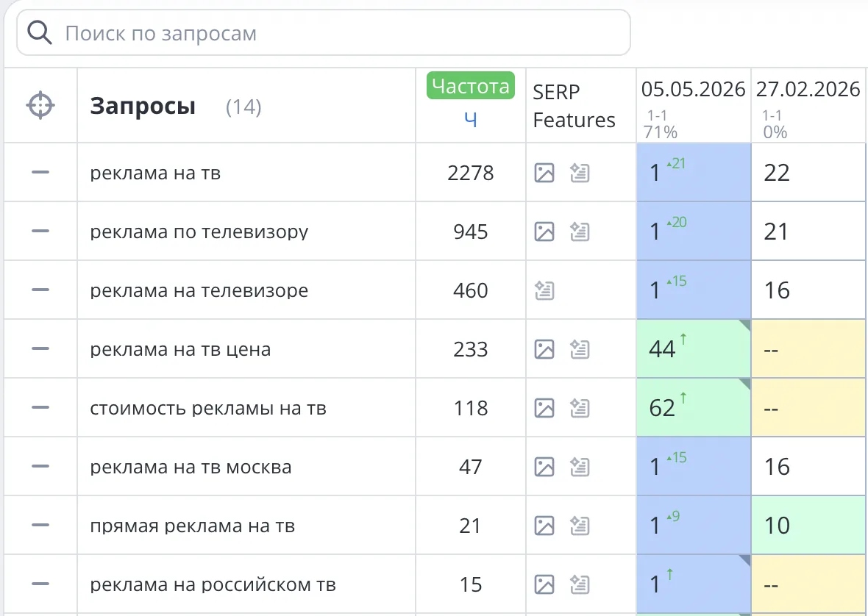Click image icon in 'реклама по телевизору' row
Viewport: 868px width, 616px height.
[x=544, y=231]
